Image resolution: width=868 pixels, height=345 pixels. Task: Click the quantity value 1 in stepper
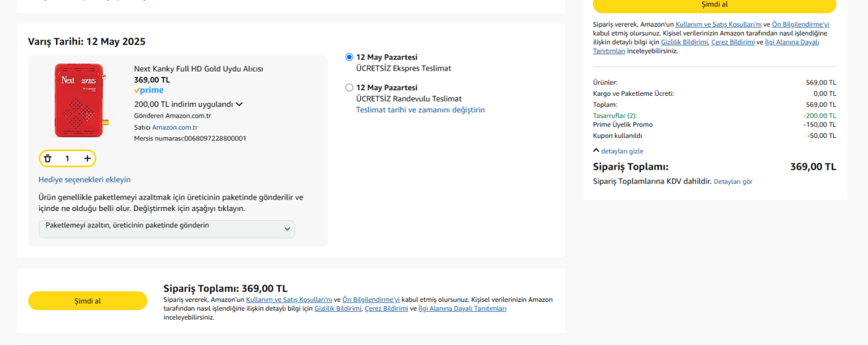coord(67,158)
